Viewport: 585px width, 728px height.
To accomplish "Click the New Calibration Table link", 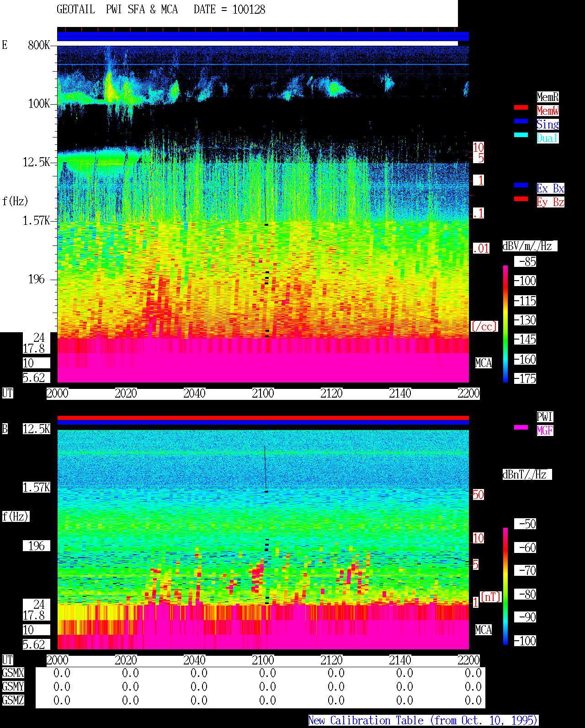I will (423, 720).
